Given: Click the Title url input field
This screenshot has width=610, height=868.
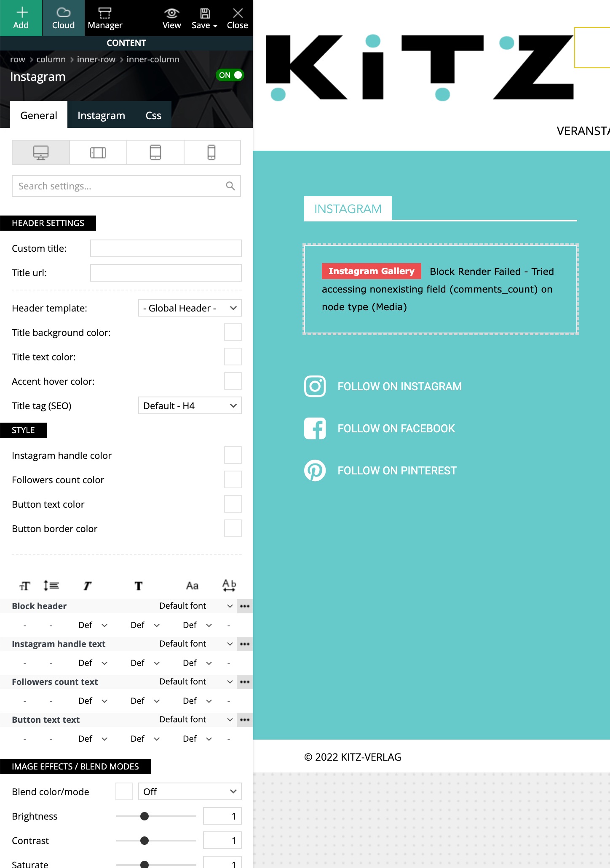Looking at the screenshot, I should point(166,273).
